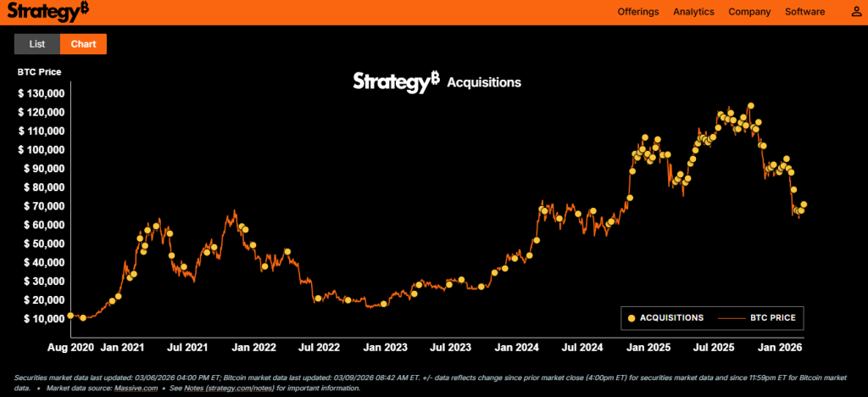Image resolution: width=868 pixels, height=397 pixels.
Task: Switch to the Chart view
Action: tap(83, 44)
